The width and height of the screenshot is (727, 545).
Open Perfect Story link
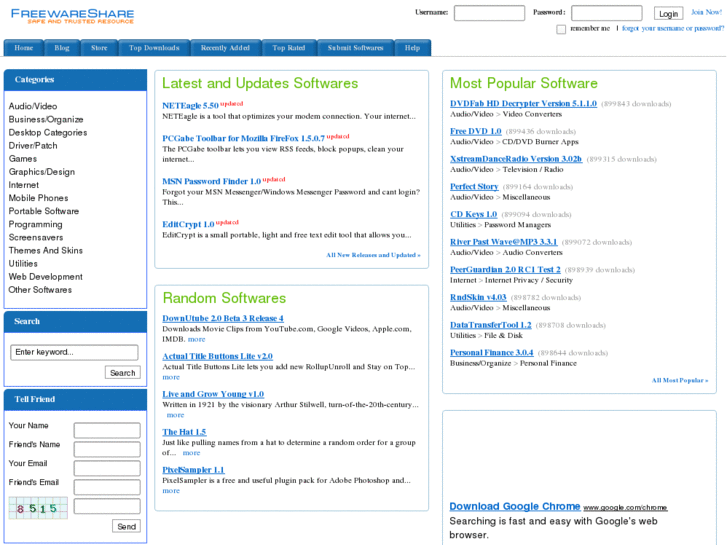tap(474, 186)
